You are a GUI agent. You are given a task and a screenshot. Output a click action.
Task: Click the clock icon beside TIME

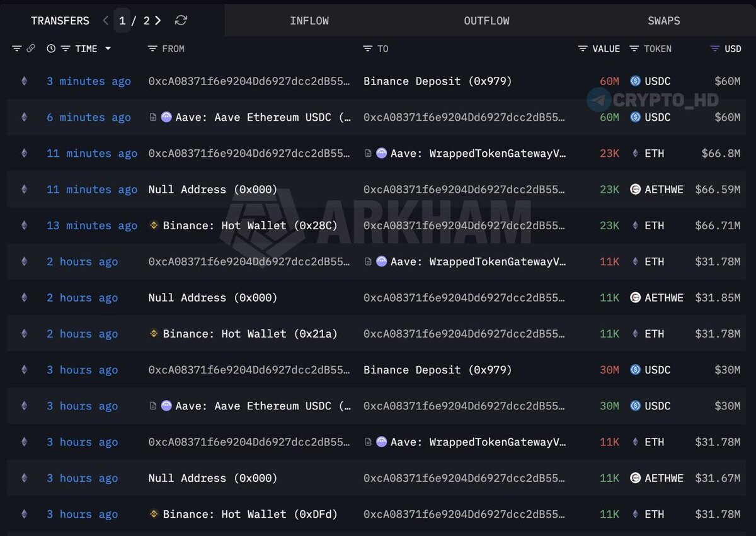[x=51, y=48]
